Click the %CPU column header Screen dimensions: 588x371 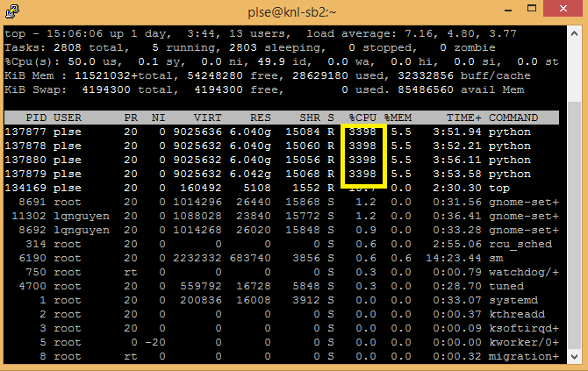tap(362, 118)
